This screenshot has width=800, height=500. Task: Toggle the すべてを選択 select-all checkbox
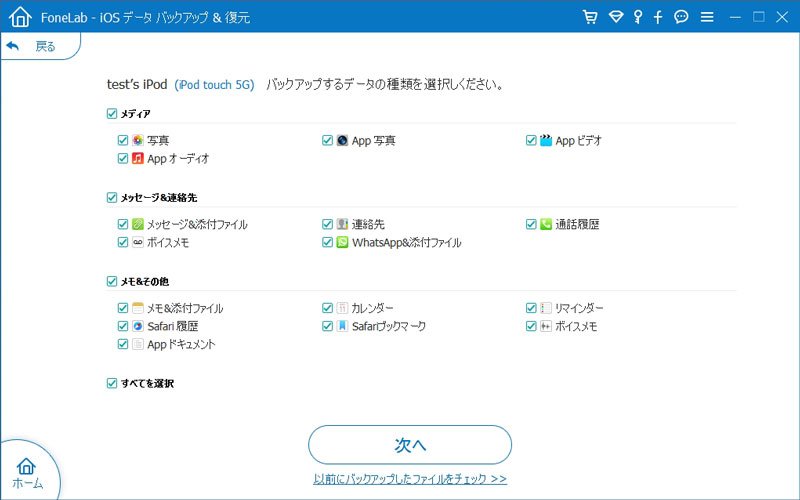112,383
